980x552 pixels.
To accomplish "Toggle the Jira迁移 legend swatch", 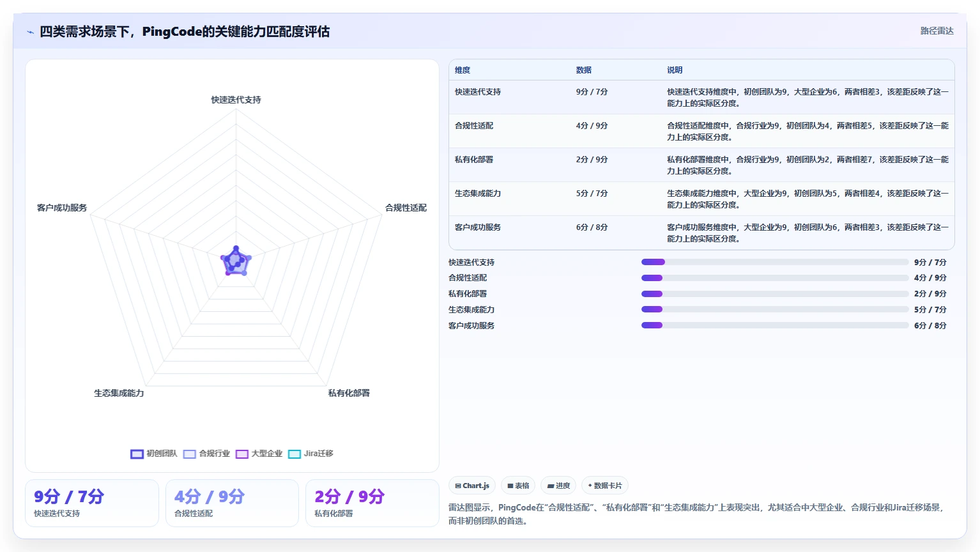I will click(x=294, y=454).
